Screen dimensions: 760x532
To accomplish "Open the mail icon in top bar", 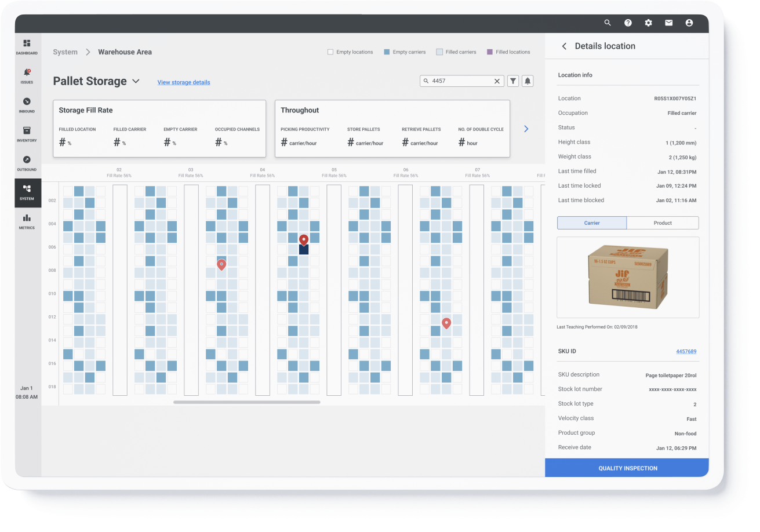I will [x=668, y=23].
